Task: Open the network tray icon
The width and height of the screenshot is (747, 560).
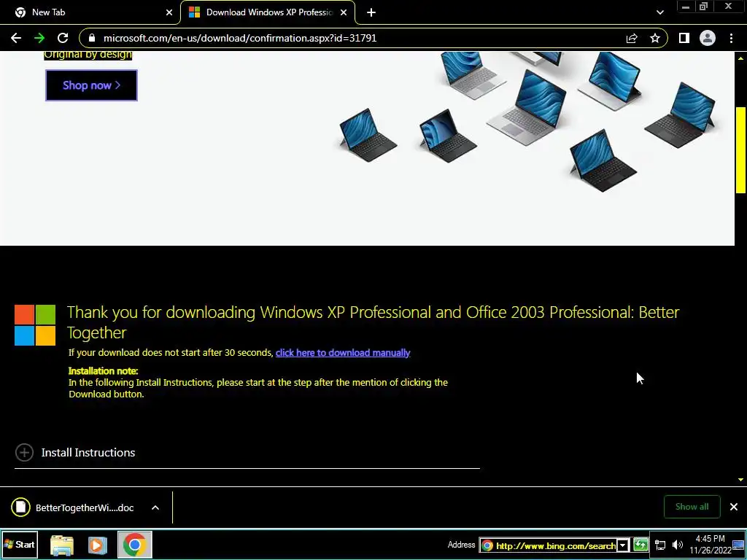Action: coord(660,545)
